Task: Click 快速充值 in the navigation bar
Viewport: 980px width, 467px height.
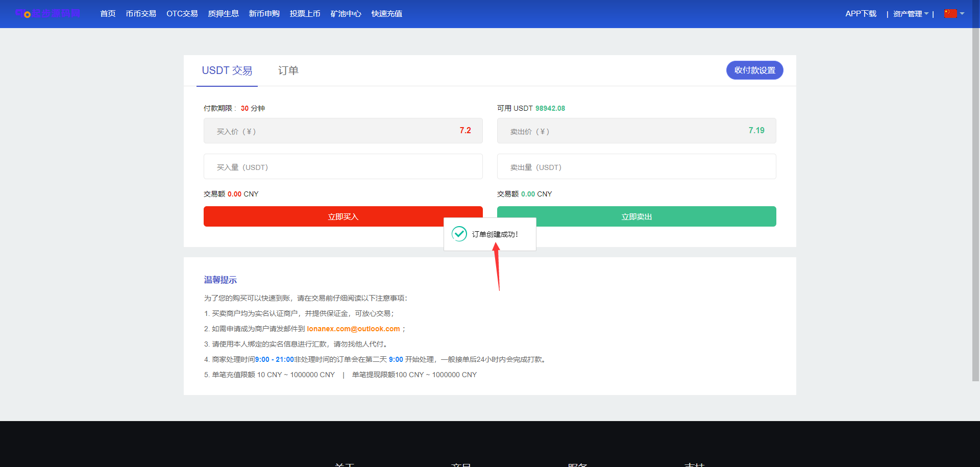Action: (x=386, y=14)
